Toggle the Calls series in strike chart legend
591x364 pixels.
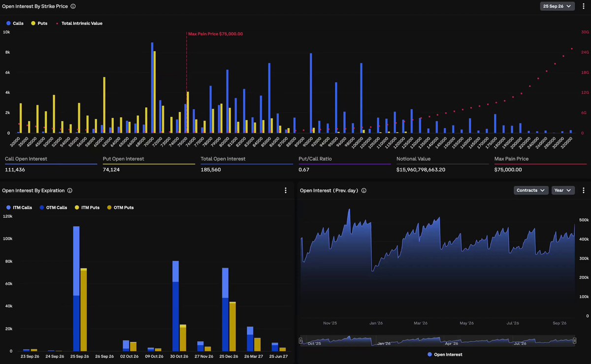[x=15, y=23]
